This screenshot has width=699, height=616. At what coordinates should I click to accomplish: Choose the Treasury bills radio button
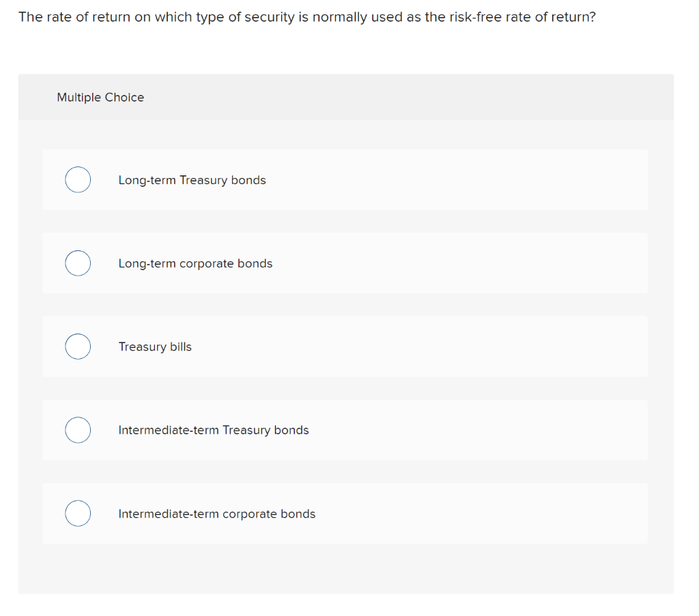coord(78,347)
